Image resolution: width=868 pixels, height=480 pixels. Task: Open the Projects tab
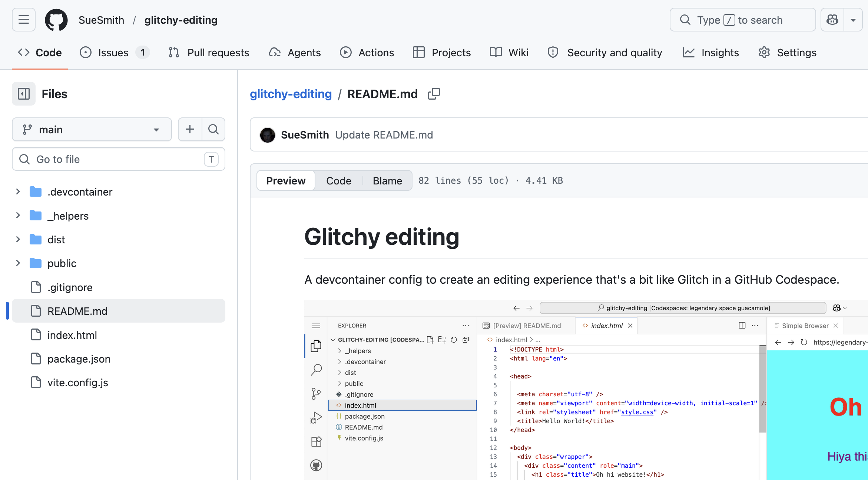click(x=442, y=53)
